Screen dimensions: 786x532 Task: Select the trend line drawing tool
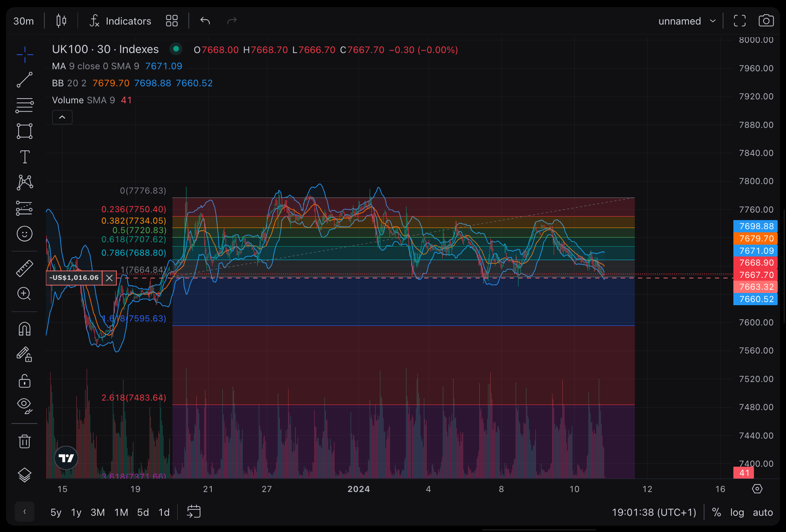(x=25, y=80)
